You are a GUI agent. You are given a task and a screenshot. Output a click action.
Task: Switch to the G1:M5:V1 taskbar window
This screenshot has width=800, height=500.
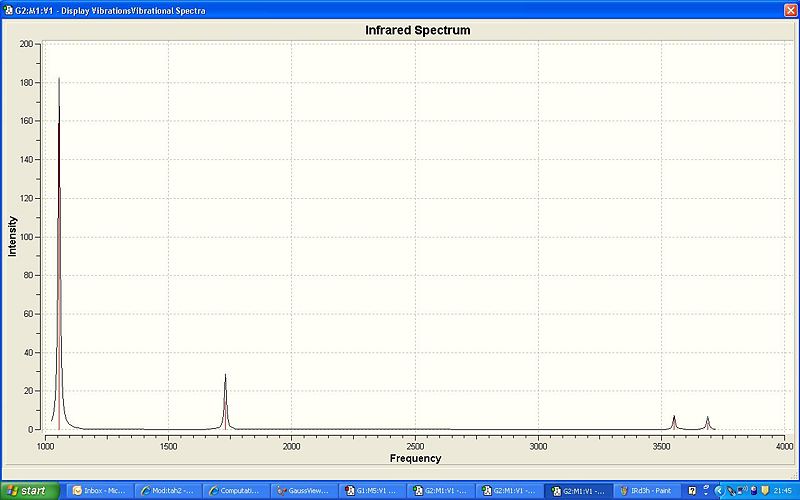[x=372, y=491]
